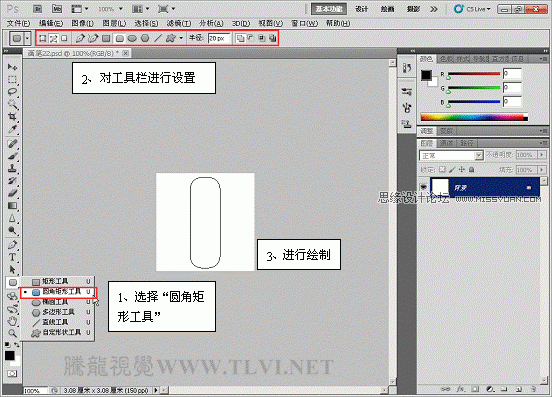Image resolution: width=552 pixels, height=397 pixels.
Task: Click the 设计 workspace button
Action: (362, 9)
